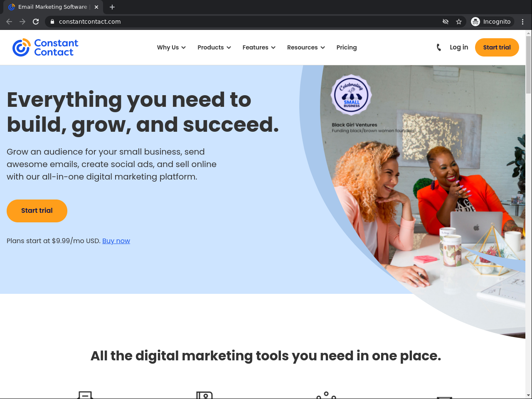Reload the page with the refresh icon
Screen dimensions: 532x399
coord(36,22)
